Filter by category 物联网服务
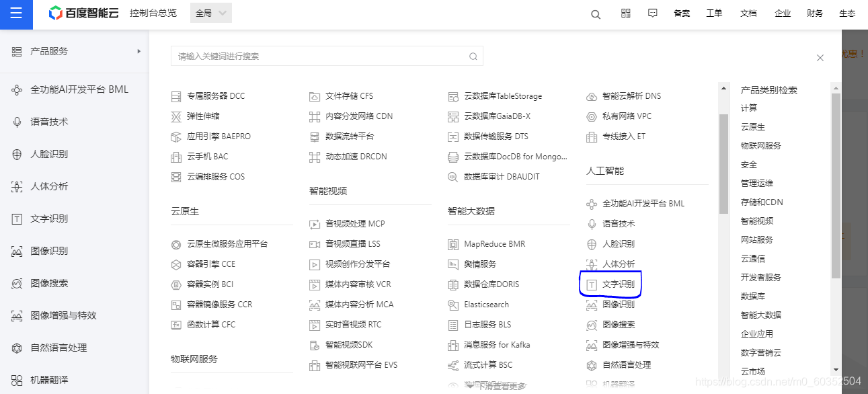 (761, 145)
